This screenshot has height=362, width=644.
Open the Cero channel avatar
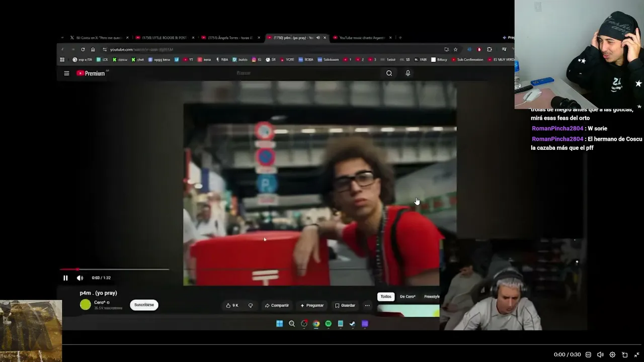pos(86,304)
